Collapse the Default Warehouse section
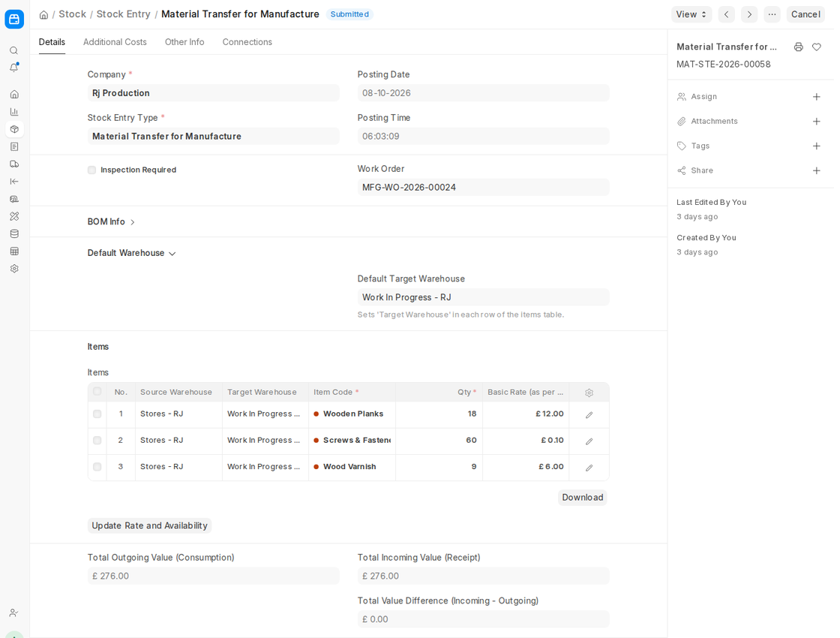Viewport: 840px width, 638px height. [132, 253]
